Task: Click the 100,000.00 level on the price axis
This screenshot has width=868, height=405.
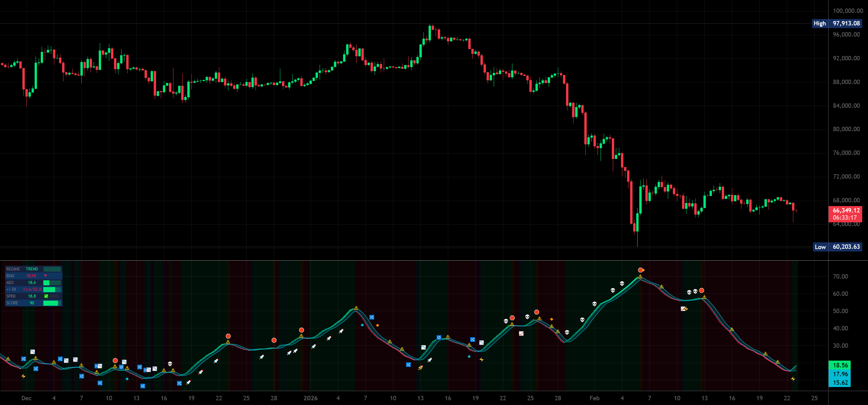Action: coord(848,11)
